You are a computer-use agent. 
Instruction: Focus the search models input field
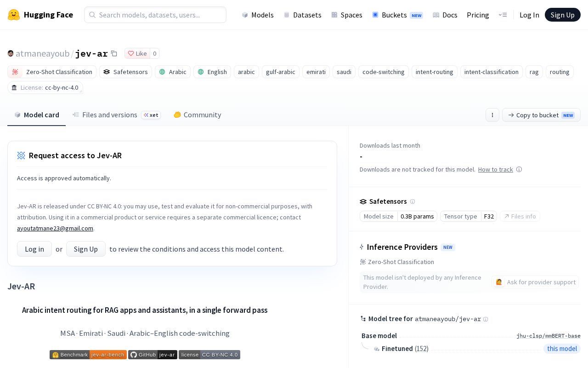tap(155, 15)
